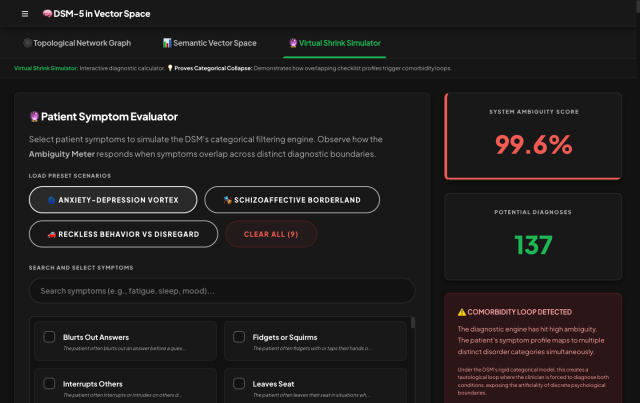
Task: Select the Virtual Shrink Simulator tab
Action: (335, 43)
